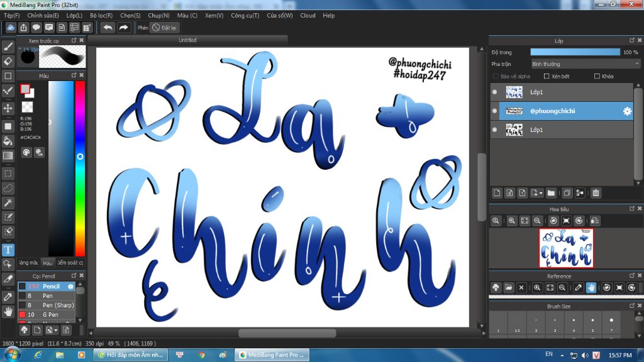Merge layer down icon in Layer panel

[580, 193]
